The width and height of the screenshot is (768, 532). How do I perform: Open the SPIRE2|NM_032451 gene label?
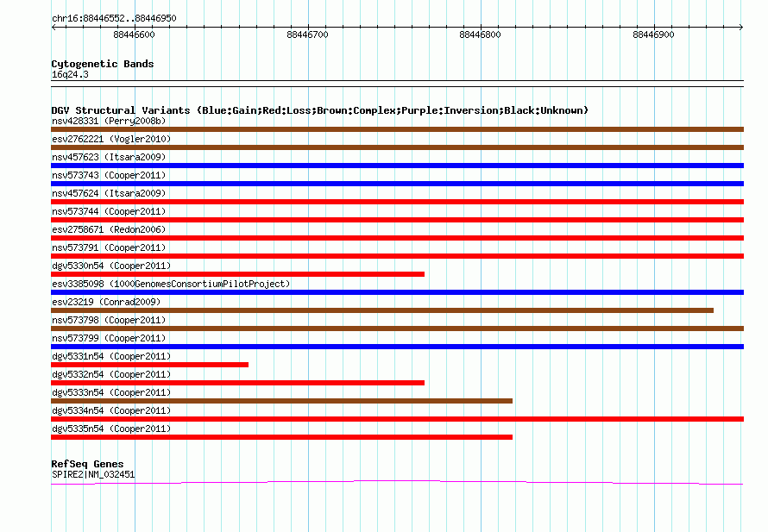click(93, 474)
